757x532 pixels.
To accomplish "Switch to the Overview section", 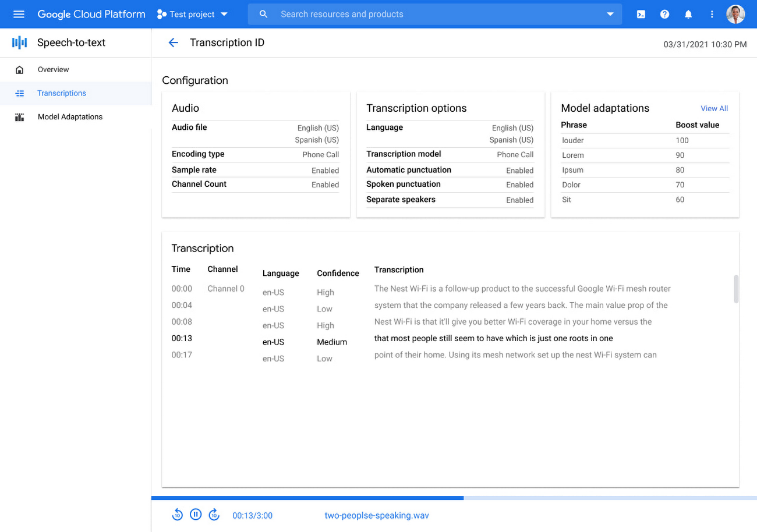I will [53, 69].
